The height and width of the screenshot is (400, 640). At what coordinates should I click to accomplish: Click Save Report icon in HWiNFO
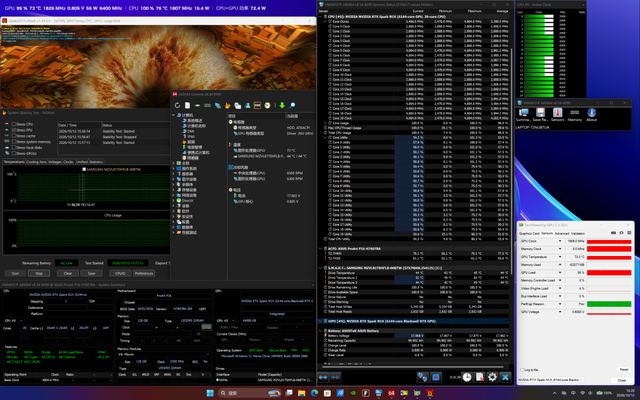pos(540,113)
